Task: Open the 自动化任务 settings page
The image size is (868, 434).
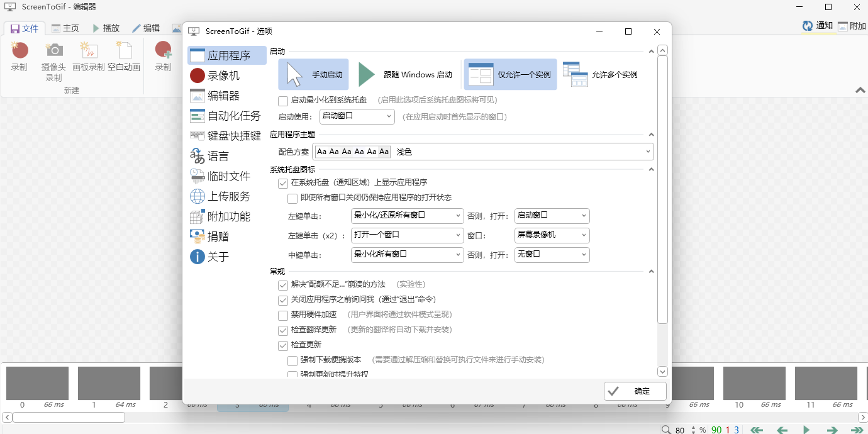Action: (x=227, y=116)
